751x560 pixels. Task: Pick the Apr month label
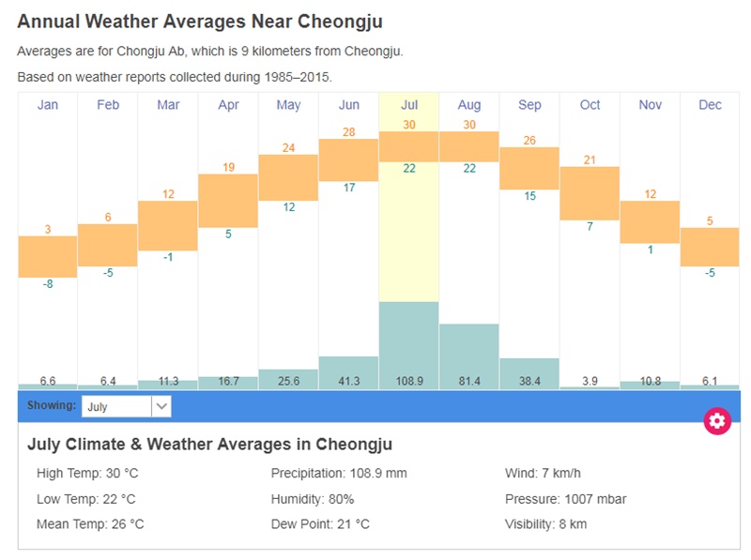[x=228, y=105]
